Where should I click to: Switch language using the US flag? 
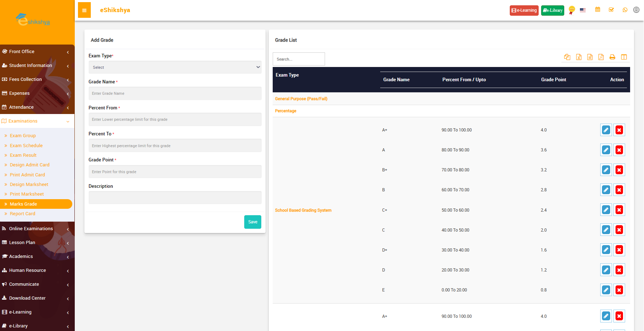[583, 10]
